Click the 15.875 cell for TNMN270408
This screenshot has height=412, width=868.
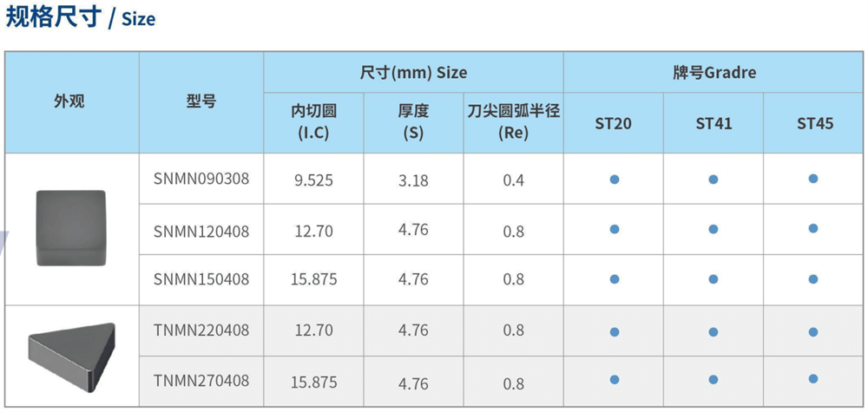click(314, 383)
